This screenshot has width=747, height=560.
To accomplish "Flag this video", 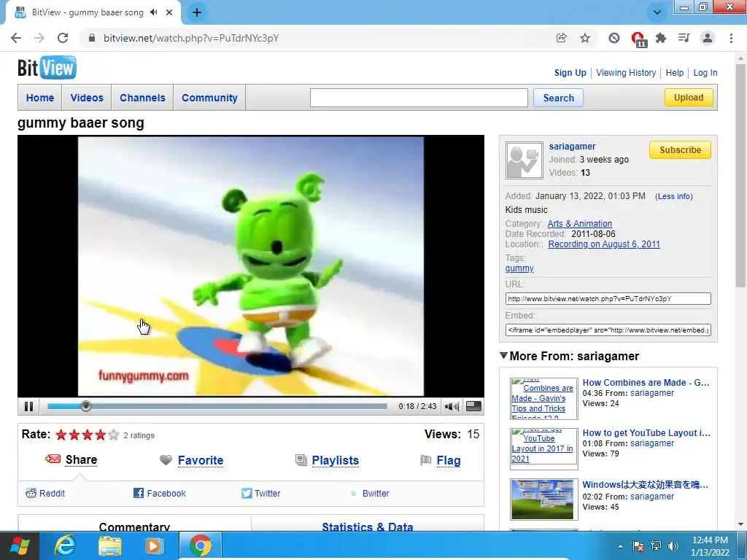I will [449, 461].
